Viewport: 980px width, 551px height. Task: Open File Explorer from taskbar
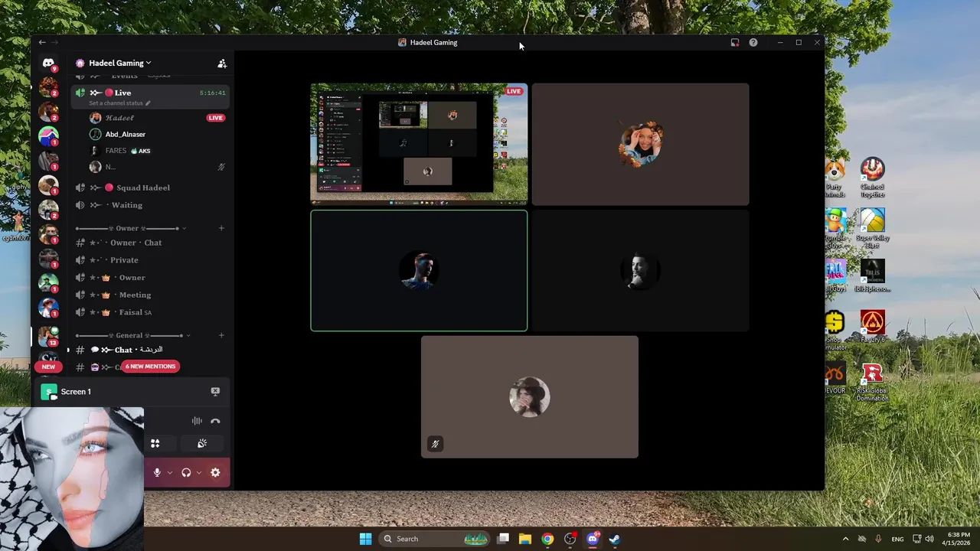point(525,539)
